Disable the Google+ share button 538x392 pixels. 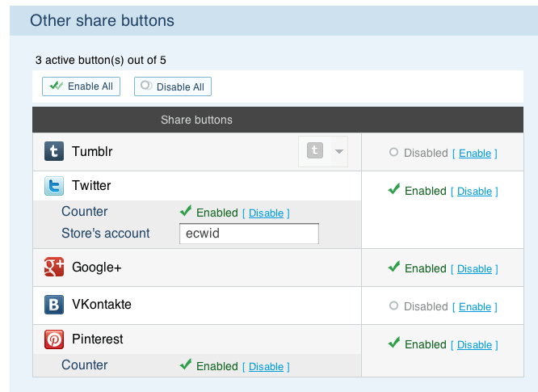[474, 269]
